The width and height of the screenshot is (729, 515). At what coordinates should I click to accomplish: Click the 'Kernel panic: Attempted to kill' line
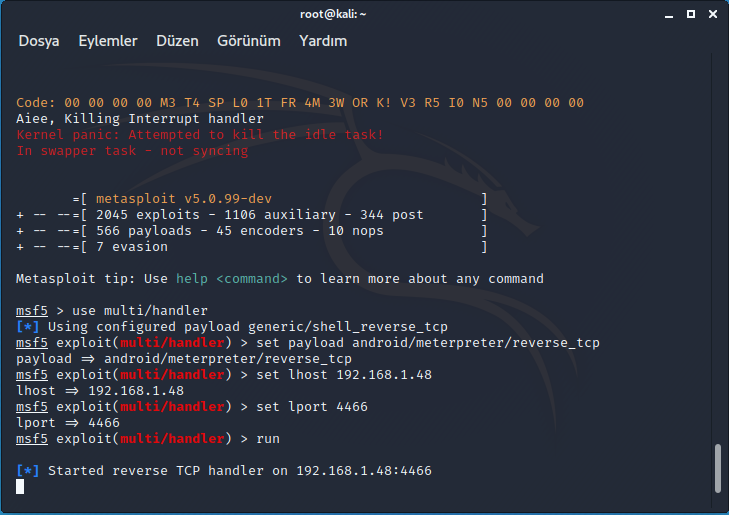pyautogui.click(x=200, y=135)
